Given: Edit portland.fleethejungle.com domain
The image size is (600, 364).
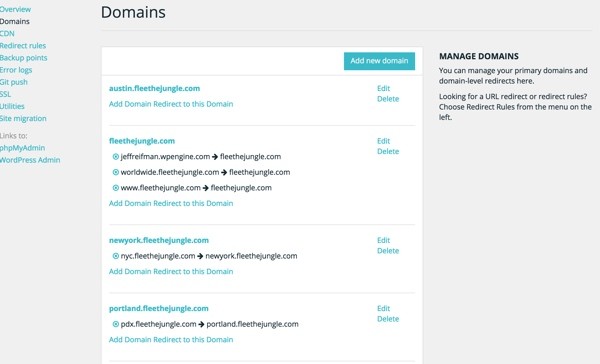Looking at the screenshot, I should pos(383,309).
